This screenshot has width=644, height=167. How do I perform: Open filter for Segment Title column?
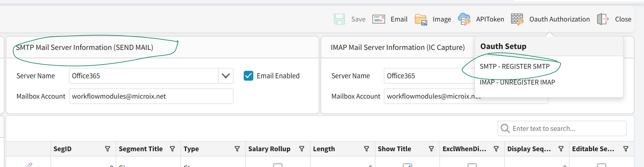[x=172, y=149]
